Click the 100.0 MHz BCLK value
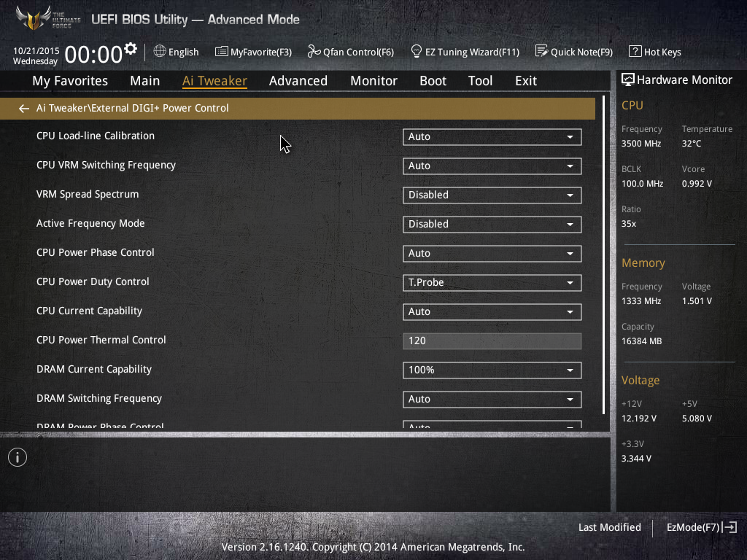The height and width of the screenshot is (560, 747). [642, 183]
